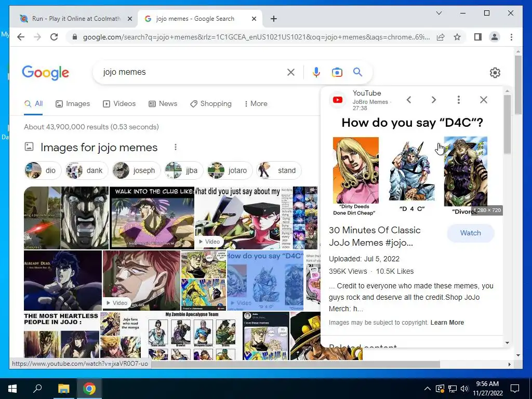Click Chrome icon in taskbar
532x399 pixels.
(89, 389)
